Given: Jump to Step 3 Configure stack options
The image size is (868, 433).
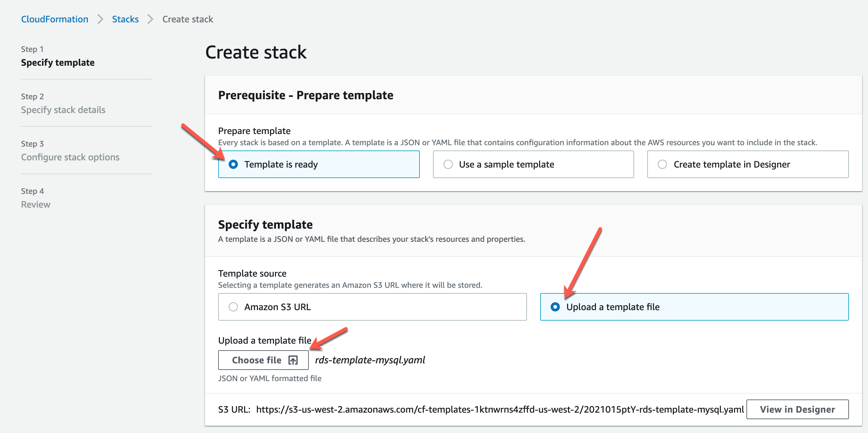Looking at the screenshot, I should 70,157.
